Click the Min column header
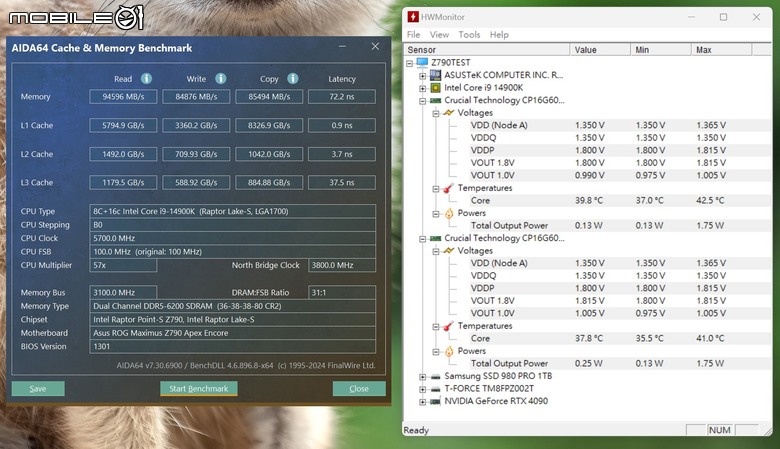Image resolution: width=780 pixels, height=449 pixels. click(x=661, y=50)
